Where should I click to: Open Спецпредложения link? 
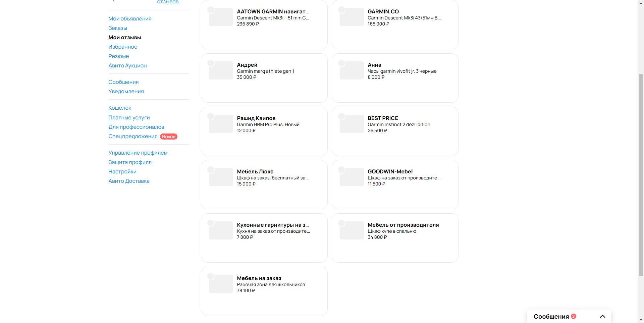133,137
